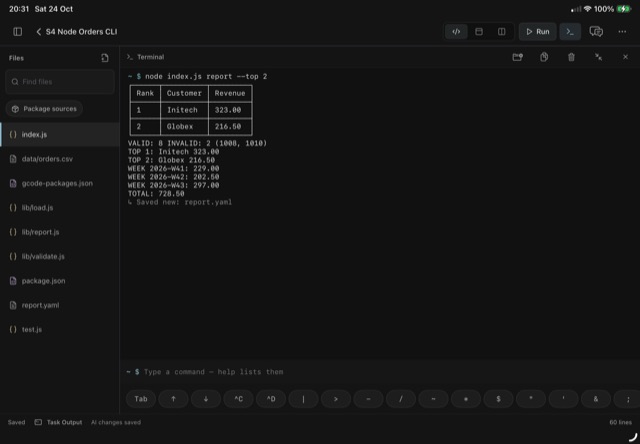Switch to code-only editor view
This screenshot has width=640, height=444.
pos(456,31)
